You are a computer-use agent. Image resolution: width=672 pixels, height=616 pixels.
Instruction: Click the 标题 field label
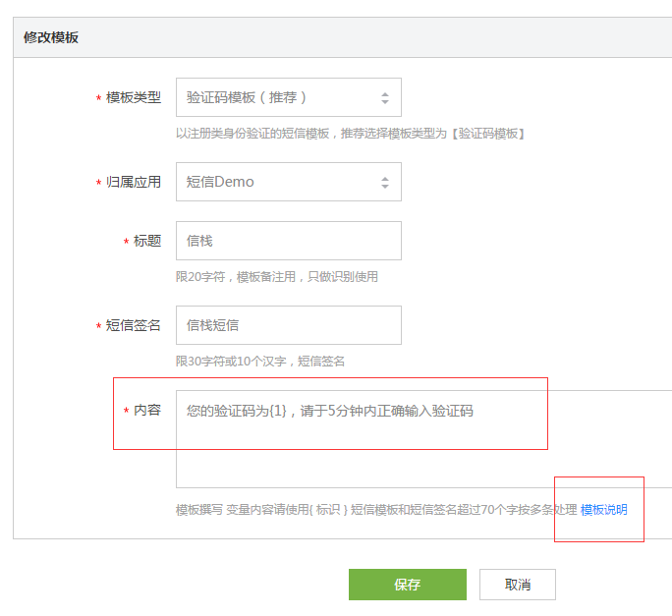point(147,241)
